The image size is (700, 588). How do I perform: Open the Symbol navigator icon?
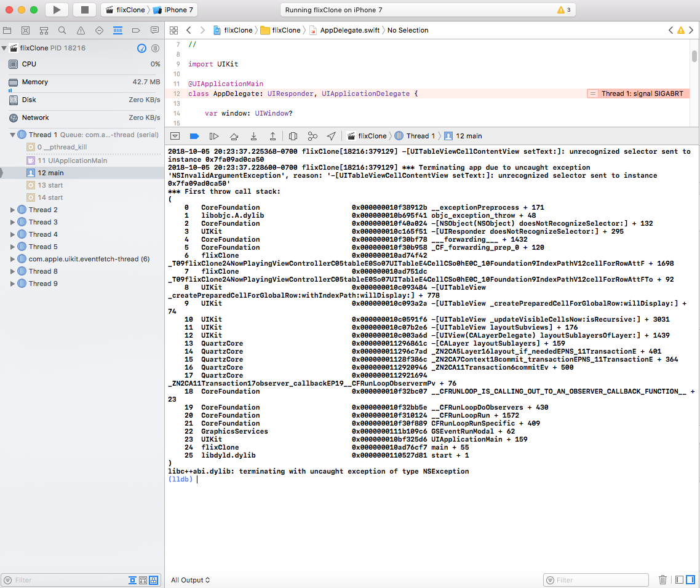(x=44, y=30)
